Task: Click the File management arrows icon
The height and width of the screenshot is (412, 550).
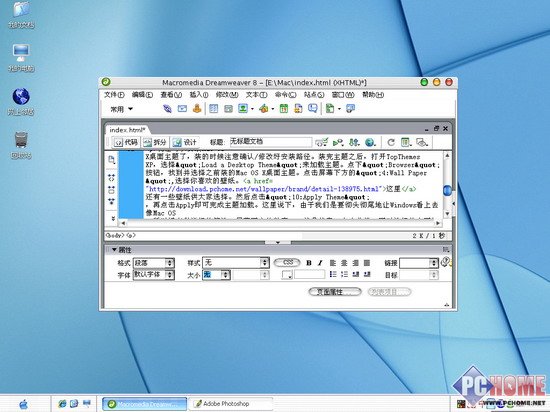Action: click(x=354, y=142)
